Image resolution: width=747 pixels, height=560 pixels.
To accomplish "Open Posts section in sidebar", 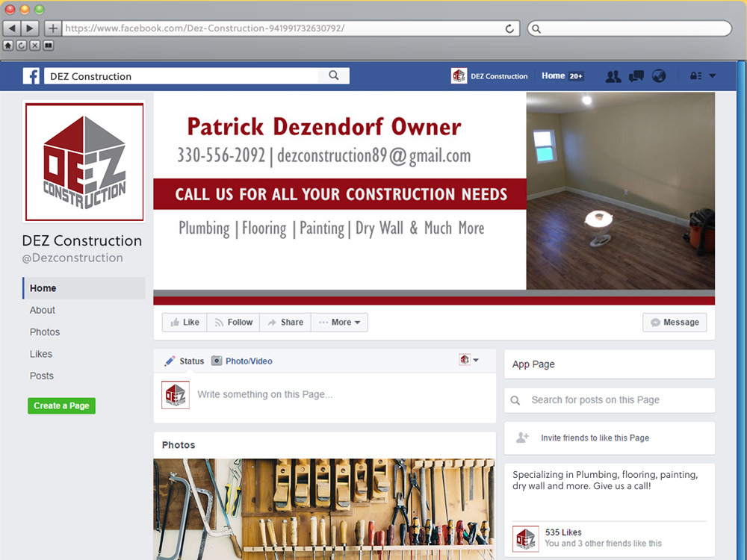I will click(x=41, y=376).
